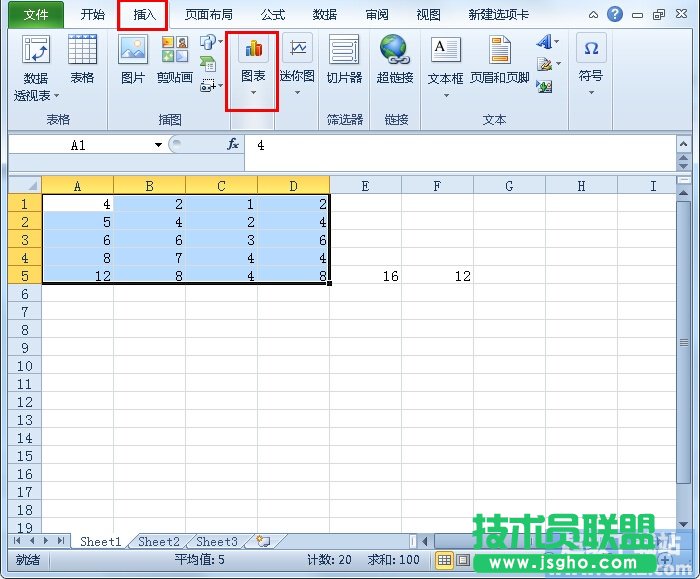The image size is (700, 579).
Task: Click the Shapes icon in Illustrations
Action: click(208, 42)
